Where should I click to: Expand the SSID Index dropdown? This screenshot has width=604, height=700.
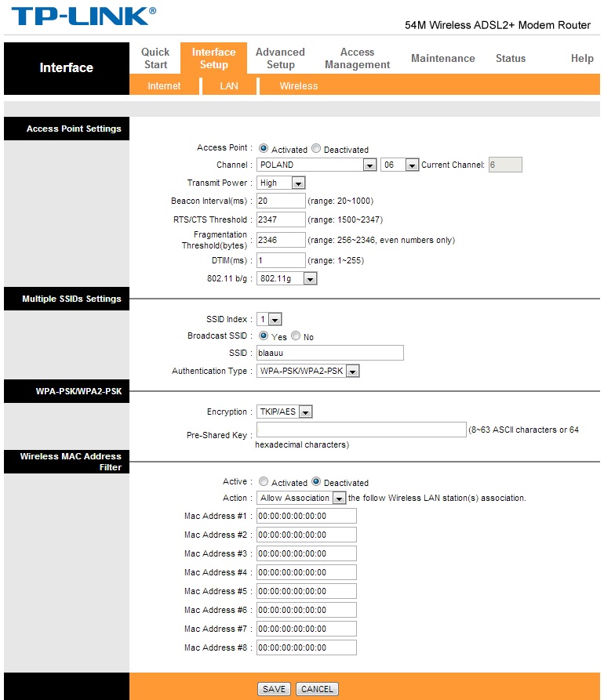coord(269,319)
